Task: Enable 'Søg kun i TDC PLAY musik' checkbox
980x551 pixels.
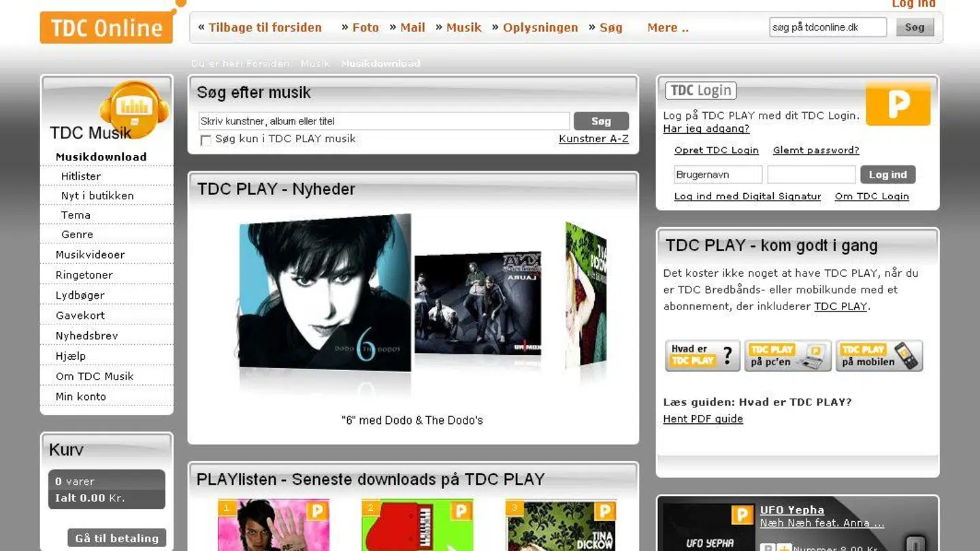Action: coord(206,140)
